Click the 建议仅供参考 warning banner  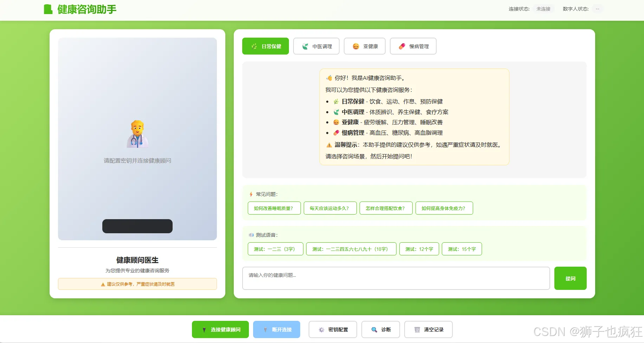[x=137, y=284]
